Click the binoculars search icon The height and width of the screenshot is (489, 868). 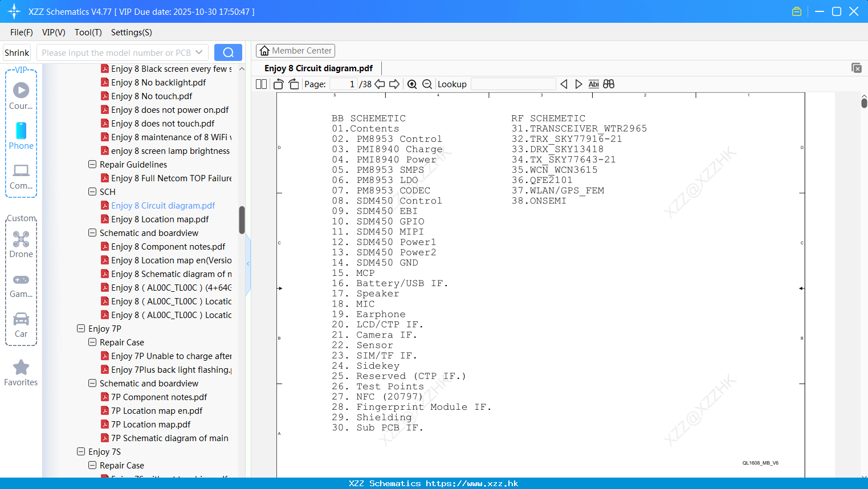pyautogui.click(x=609, y=84)
